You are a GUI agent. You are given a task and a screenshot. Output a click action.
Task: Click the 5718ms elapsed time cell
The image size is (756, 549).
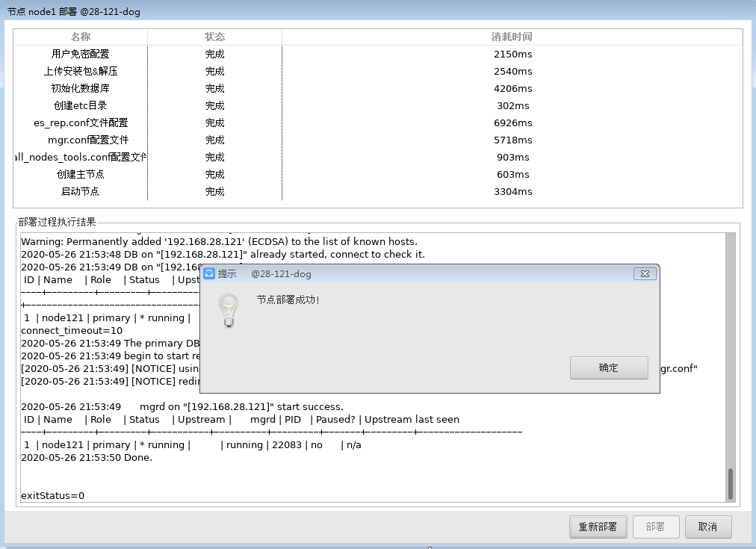pos(513,140)
